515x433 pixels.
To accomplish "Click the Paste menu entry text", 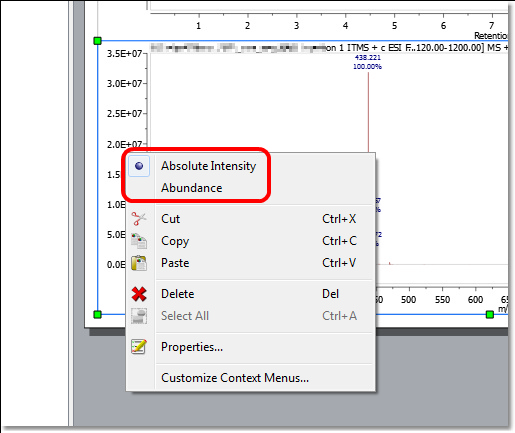I will [175, 263].
